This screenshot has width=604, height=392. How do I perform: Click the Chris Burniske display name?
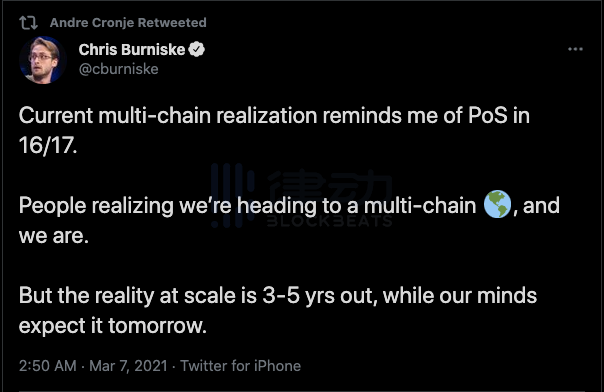132,50
